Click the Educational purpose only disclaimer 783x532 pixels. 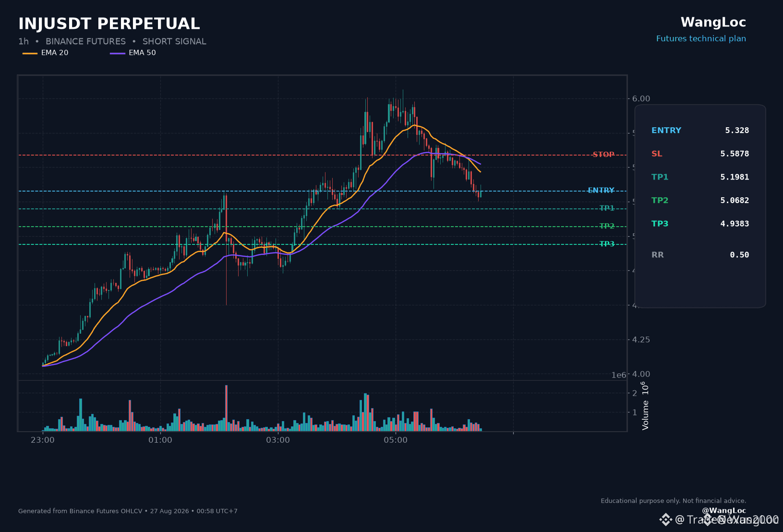(674, 501)
